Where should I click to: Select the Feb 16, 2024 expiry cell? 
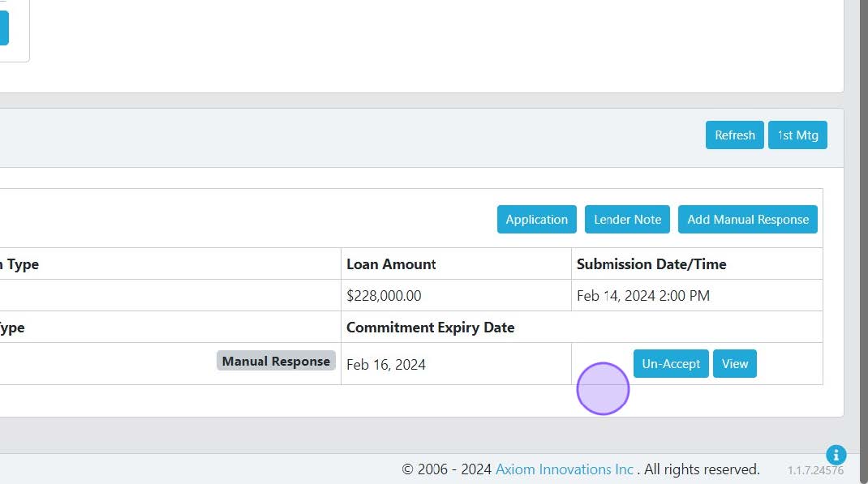[386, 365]
